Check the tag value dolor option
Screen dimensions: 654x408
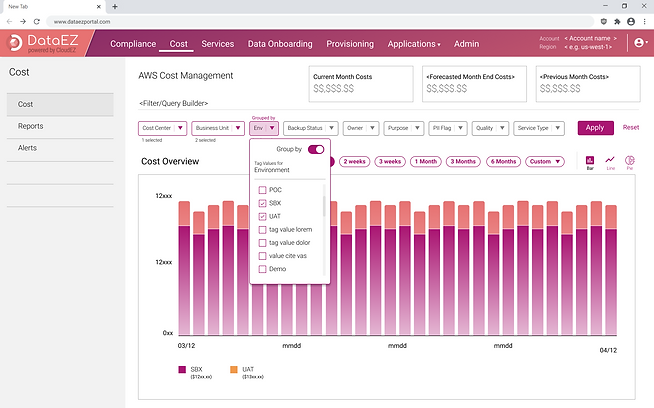click(x=262, y=243)
